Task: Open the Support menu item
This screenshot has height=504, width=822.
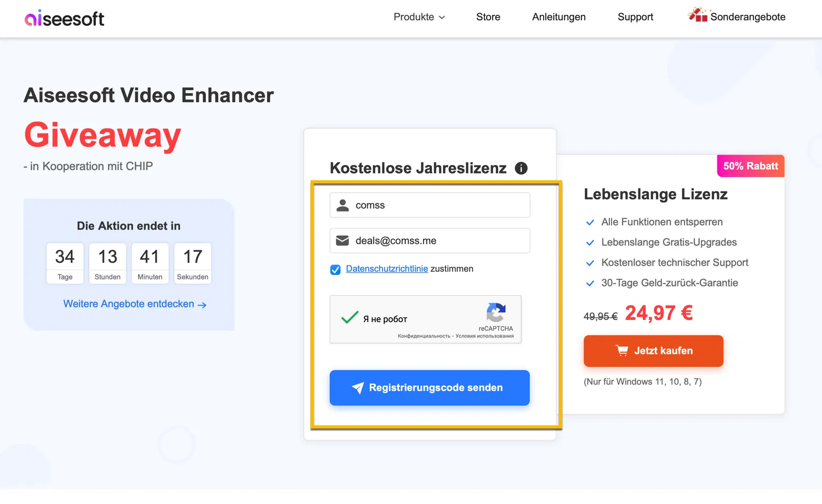Action: 635,17
